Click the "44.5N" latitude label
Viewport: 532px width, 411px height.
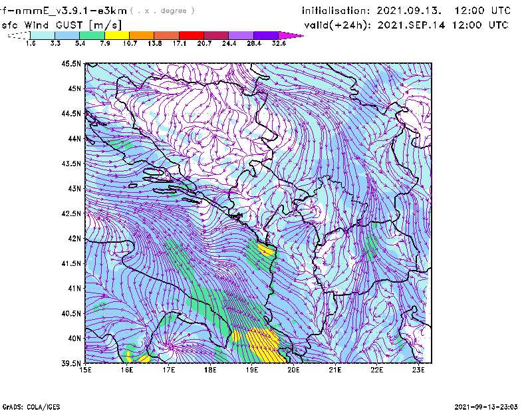tap(71, 114)
